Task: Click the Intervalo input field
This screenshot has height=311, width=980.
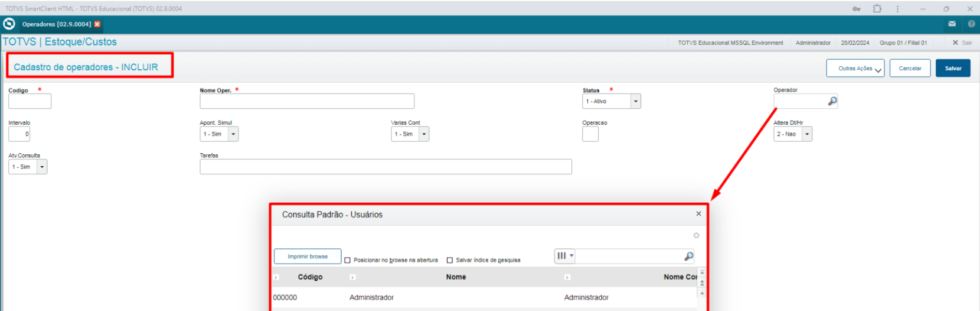Action: click(19, 134)
